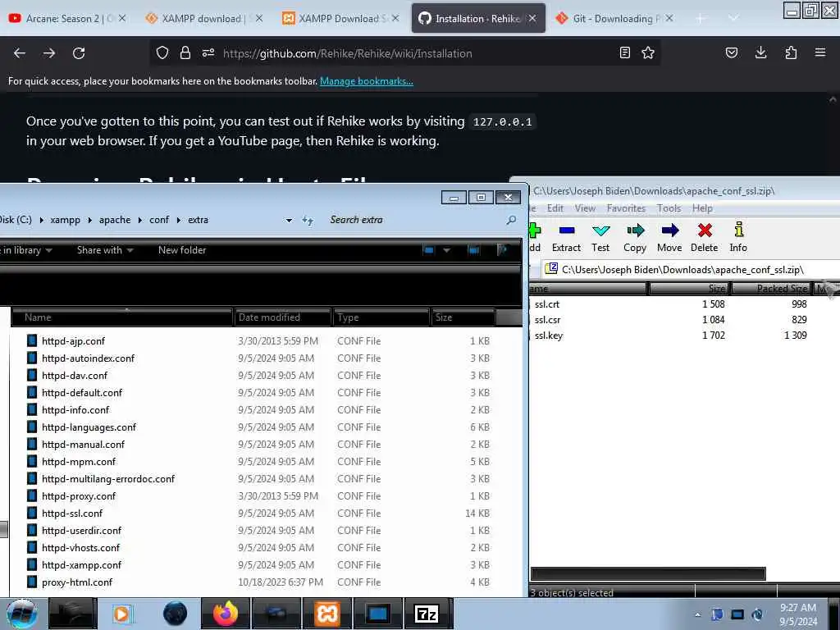
Task: Open Firefox downloads panel
Action: [x=760, y=52]
